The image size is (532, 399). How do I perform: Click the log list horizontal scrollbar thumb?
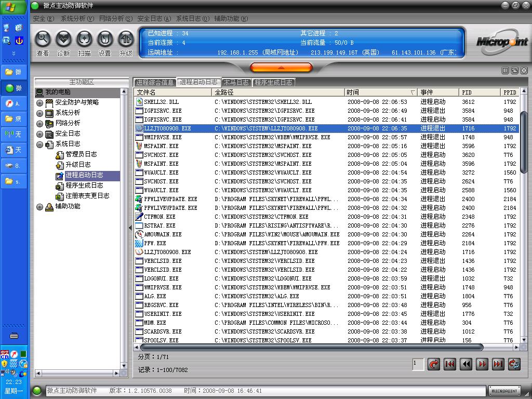[312, 347]
